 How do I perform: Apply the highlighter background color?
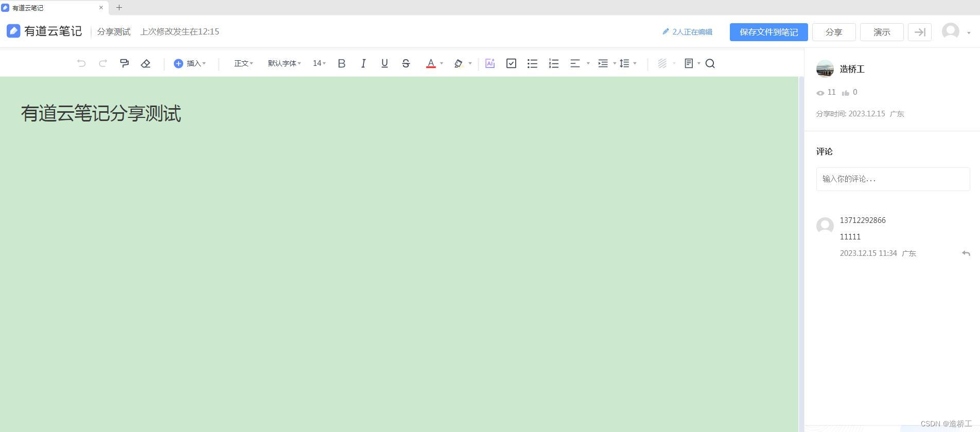coord(459,63)
